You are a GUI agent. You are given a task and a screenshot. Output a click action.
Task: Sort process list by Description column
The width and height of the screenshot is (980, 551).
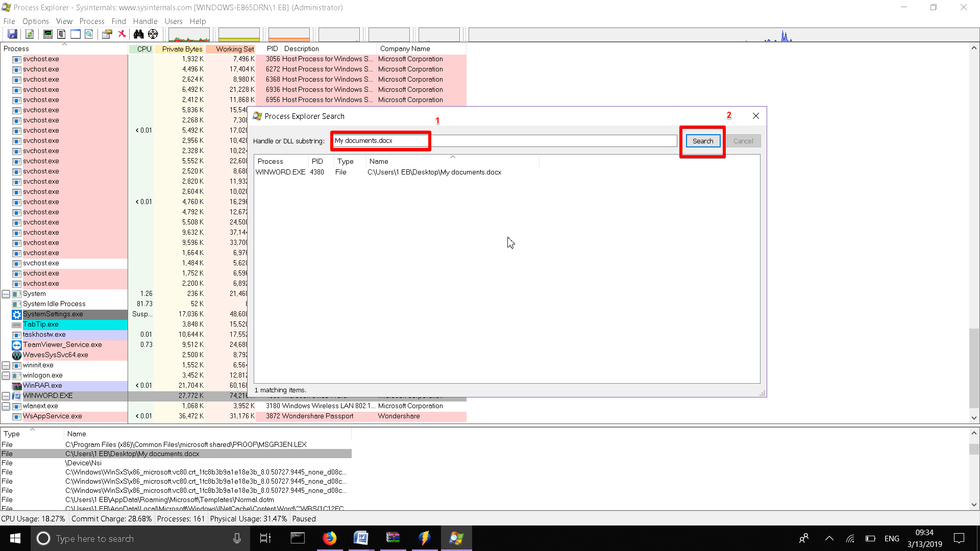329,49
